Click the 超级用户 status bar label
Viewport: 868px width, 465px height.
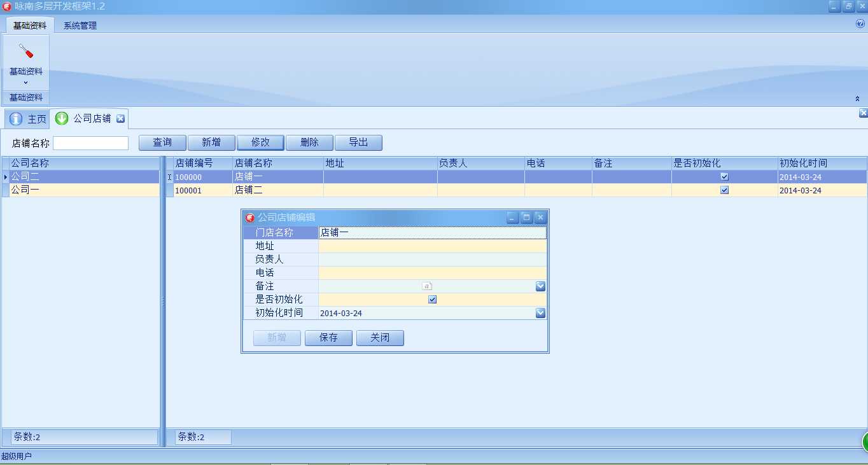coord(17,456)
